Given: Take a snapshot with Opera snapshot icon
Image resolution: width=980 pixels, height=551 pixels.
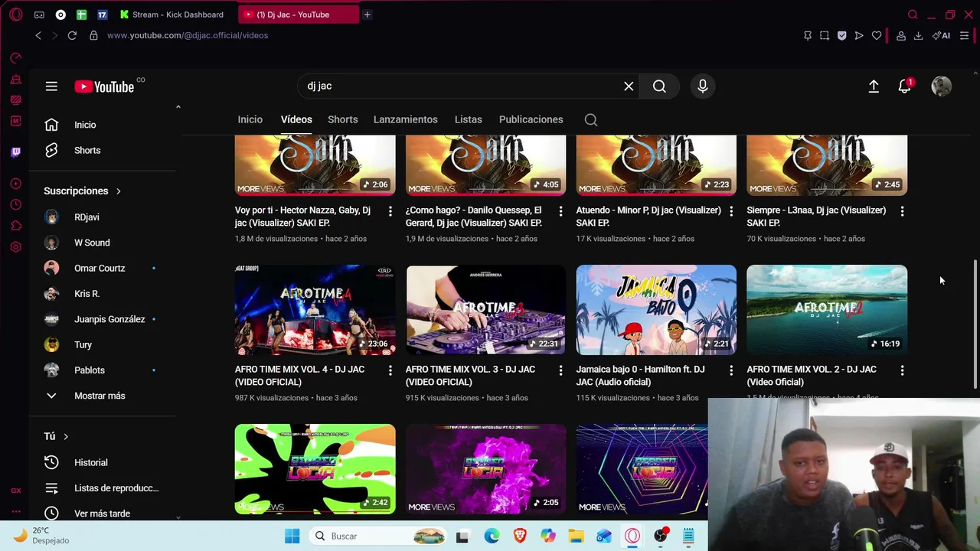Looking at the screenshot, I should tap(825, 35).
